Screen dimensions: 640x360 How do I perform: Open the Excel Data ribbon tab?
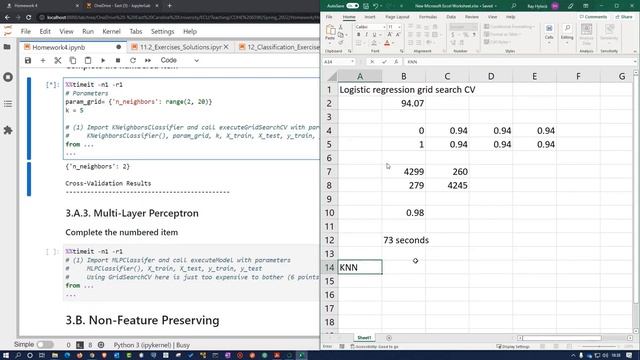click(451, 17)
